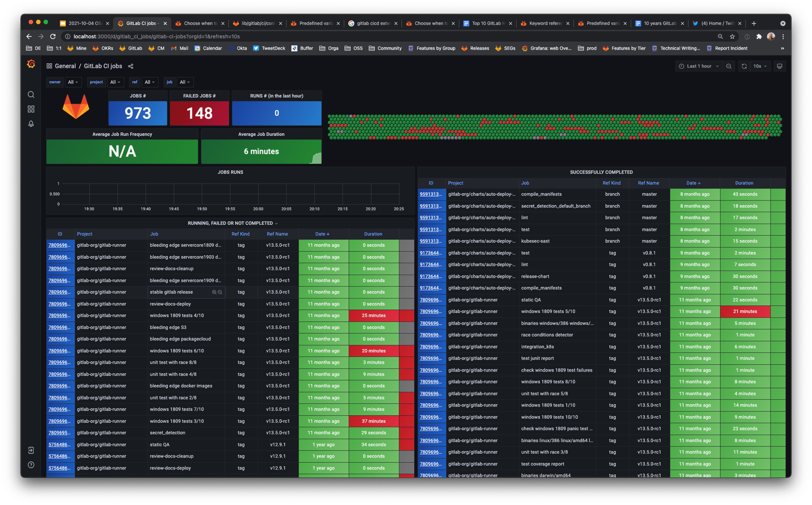Open the Chrome three-dot menu
Screen dimensions: 812x505
click(783, 36)
